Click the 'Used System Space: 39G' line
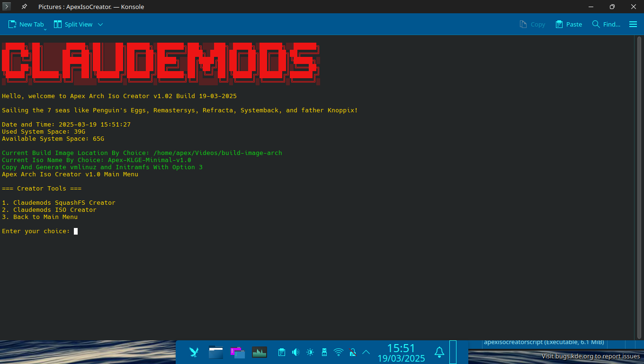This screenshot has height=364, width=644. pos(44,132)
